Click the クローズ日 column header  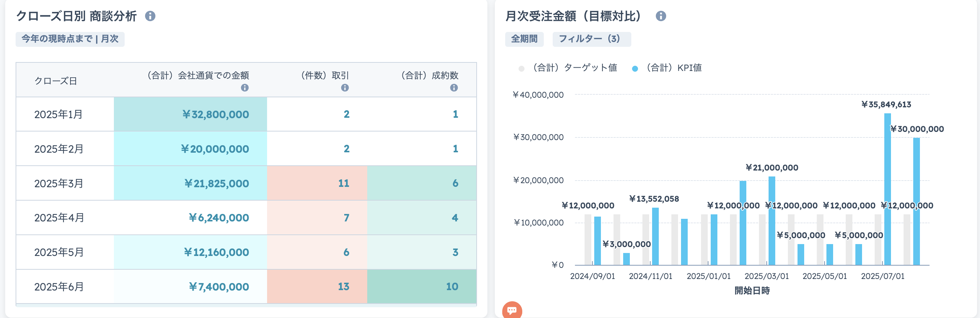point(56,81)
